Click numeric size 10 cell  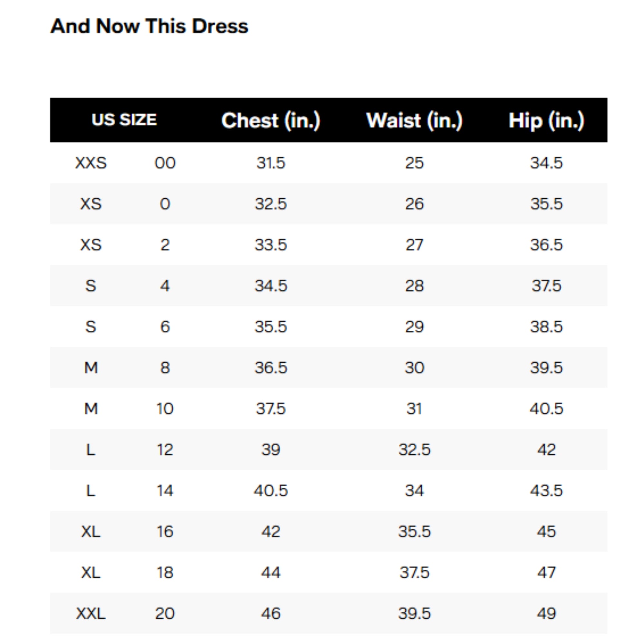tap(165, 409)
